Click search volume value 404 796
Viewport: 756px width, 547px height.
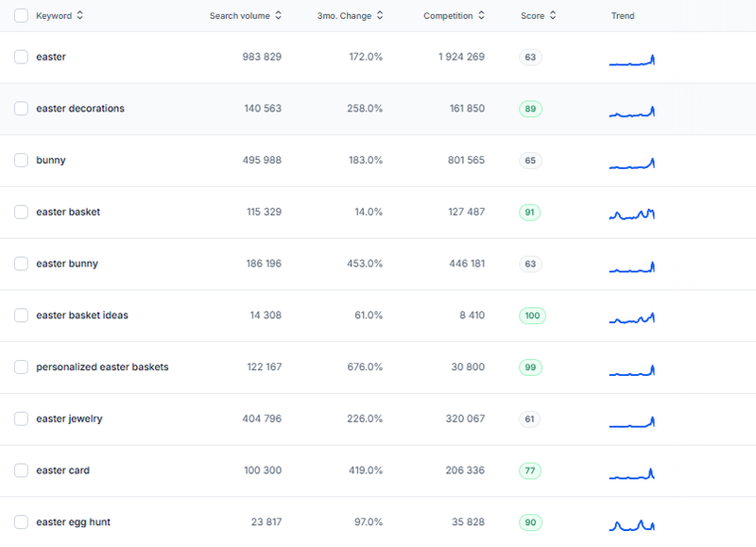262,419
